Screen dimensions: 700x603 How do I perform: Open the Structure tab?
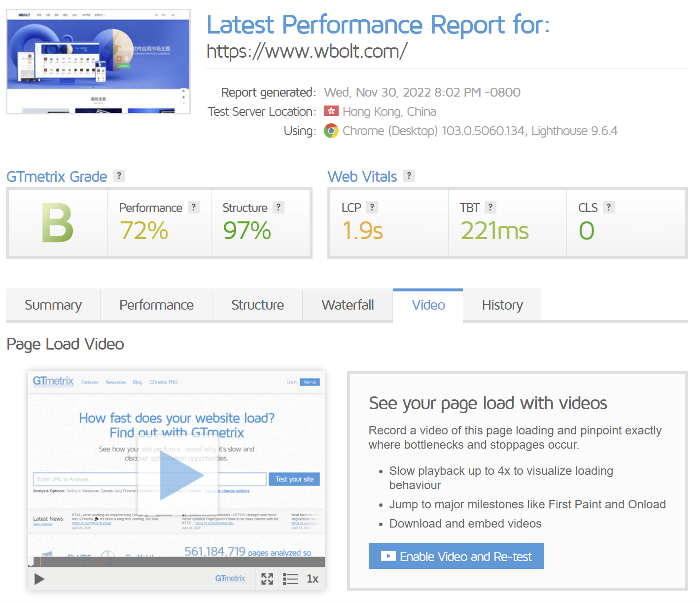pos(257,305)
